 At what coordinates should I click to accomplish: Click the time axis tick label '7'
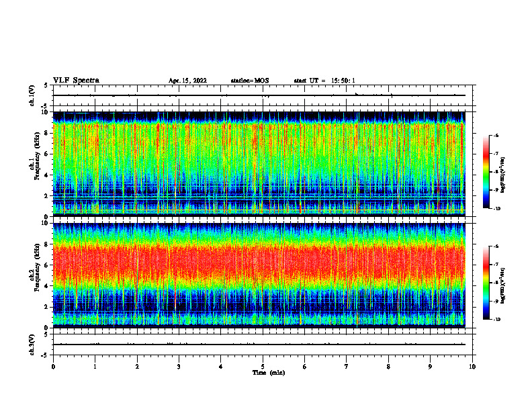coord(347,367)
